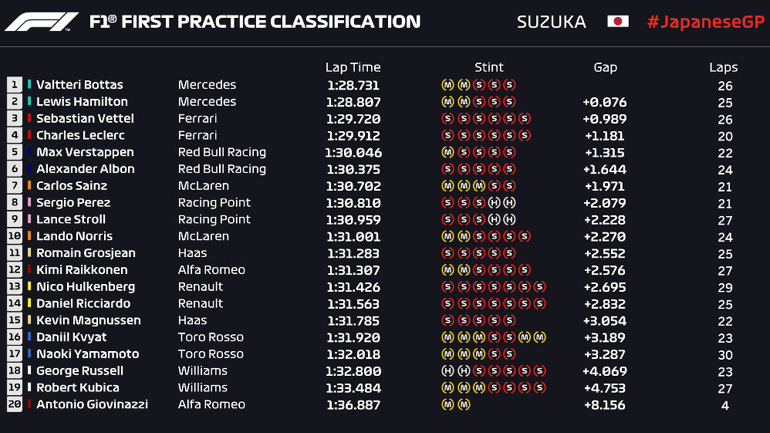770x433 pixels.
Task: Click the position 1 badge for Bottas
Action: 15,85
